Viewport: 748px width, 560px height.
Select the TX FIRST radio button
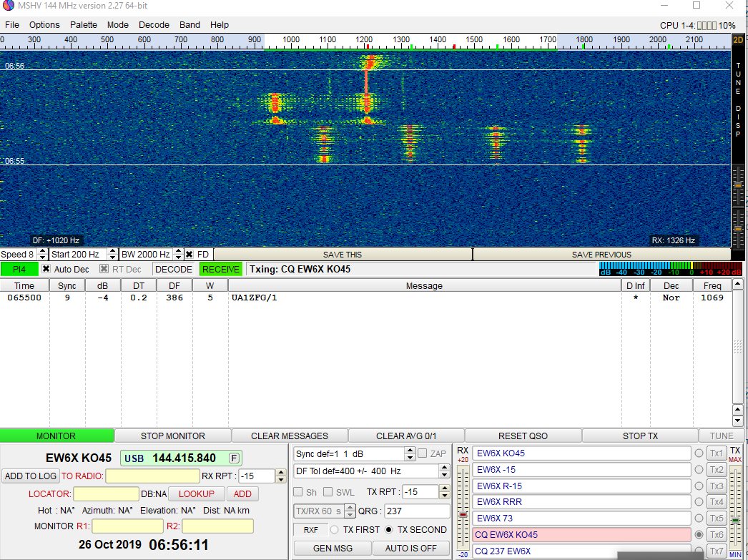tap(334, 530)
